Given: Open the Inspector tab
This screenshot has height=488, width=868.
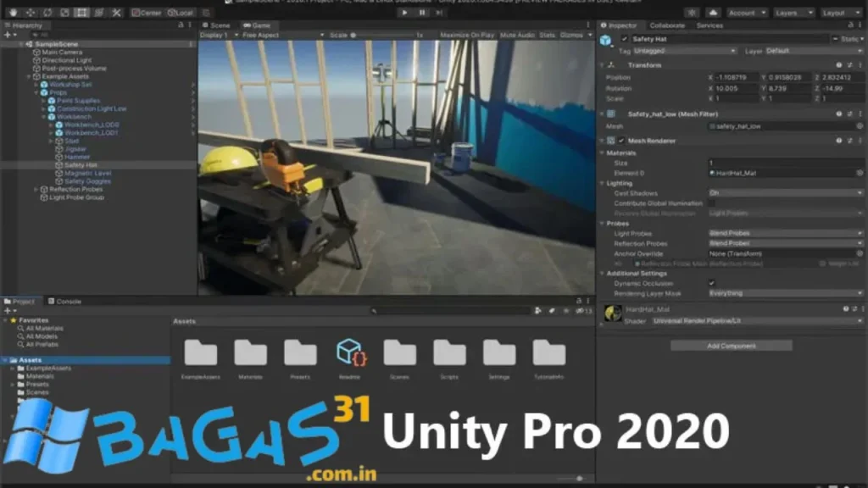Looking at the screenshot, I should [x=620, y=25].
